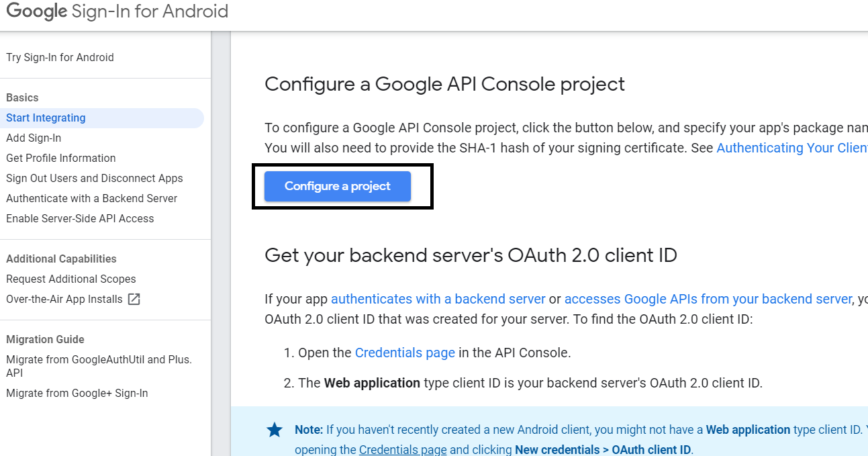Select Sign Out Users and Disconnect Apps

[x=94, y=178]
